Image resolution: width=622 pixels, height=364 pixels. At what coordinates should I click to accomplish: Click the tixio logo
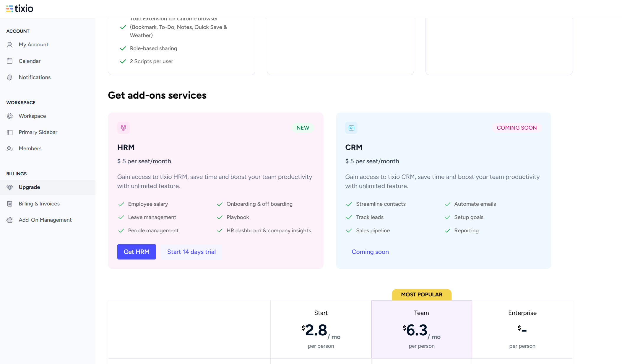pyautogui.click(x=20, y=9)
